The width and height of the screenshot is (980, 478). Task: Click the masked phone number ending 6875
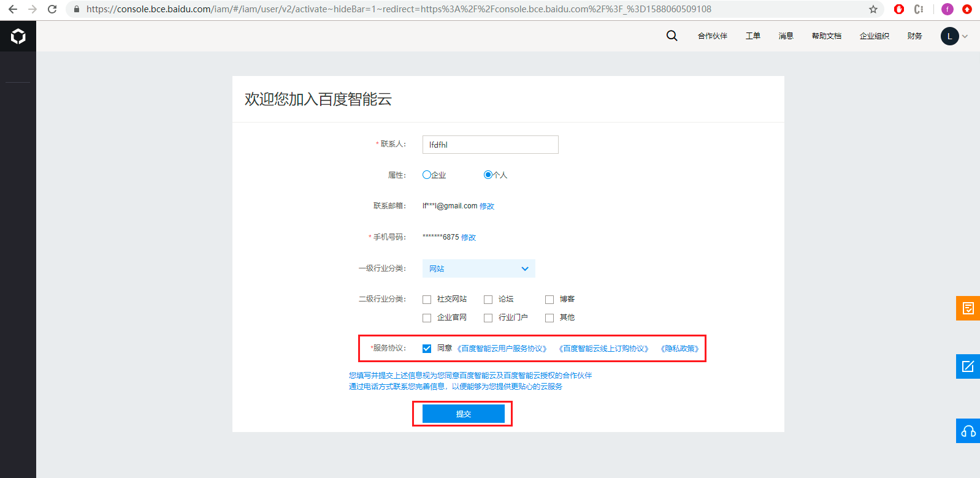point(440,237)
